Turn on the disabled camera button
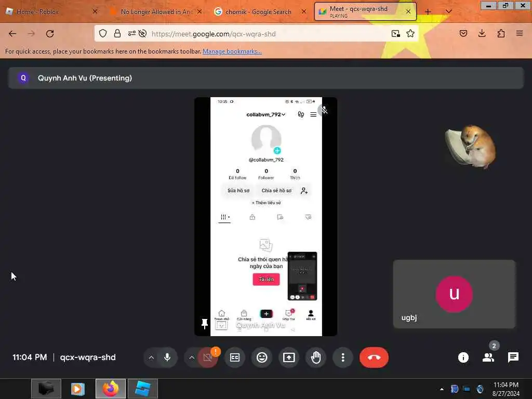The width and height of the screenshot is (532, 399). tap(208, 357)
